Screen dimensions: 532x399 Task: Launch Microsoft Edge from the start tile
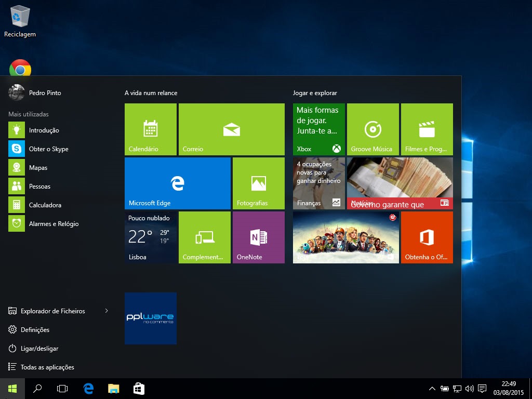click(177, 183)
